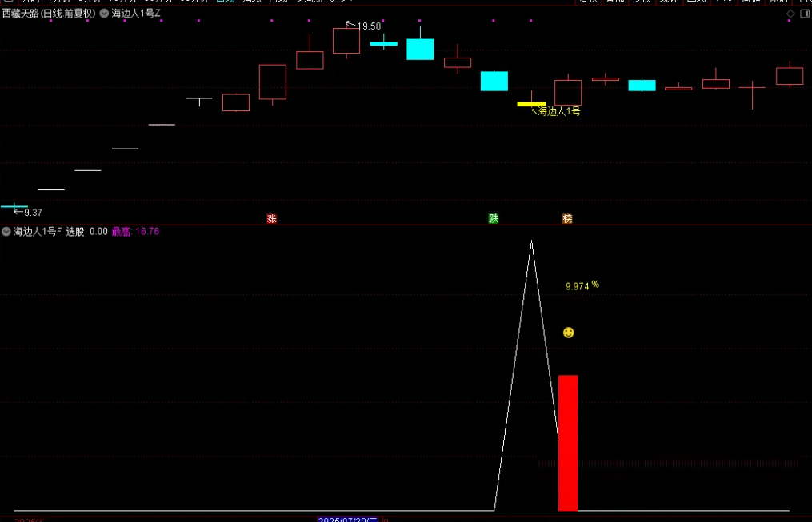The image size is (812, 522).
Task: Click the solid red signal bar
Action: [x=568, y=442]
